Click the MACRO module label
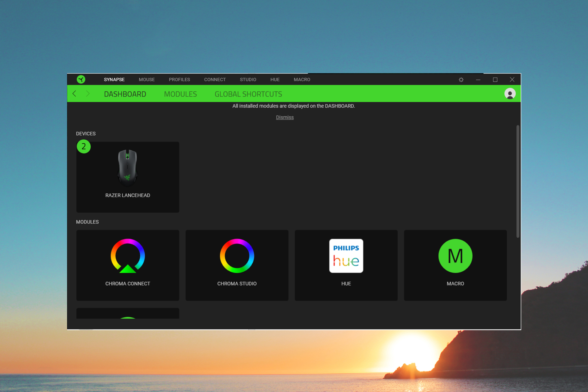Screen dimensions: 588x392 [x=455, y=284]
